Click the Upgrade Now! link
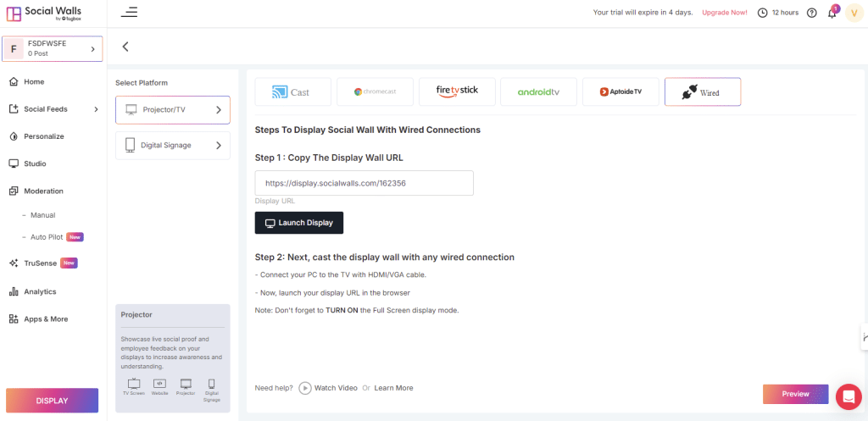 [x=725, y=13]
